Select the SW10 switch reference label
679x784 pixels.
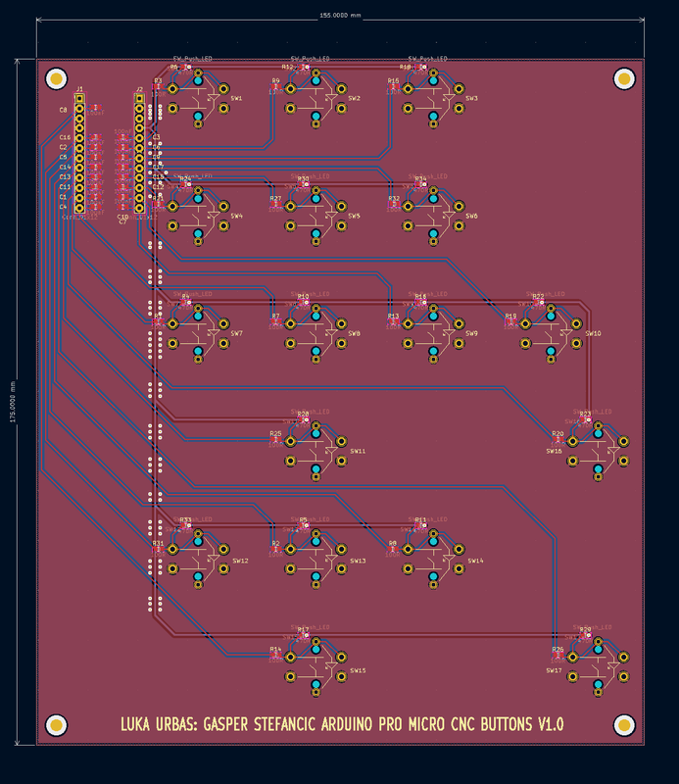(x=593, y=333)
